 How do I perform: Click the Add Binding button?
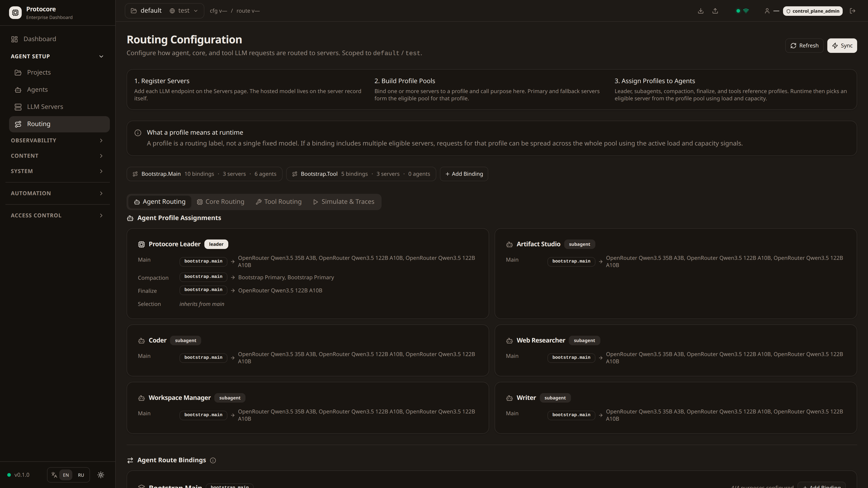(x=464, y=174)
